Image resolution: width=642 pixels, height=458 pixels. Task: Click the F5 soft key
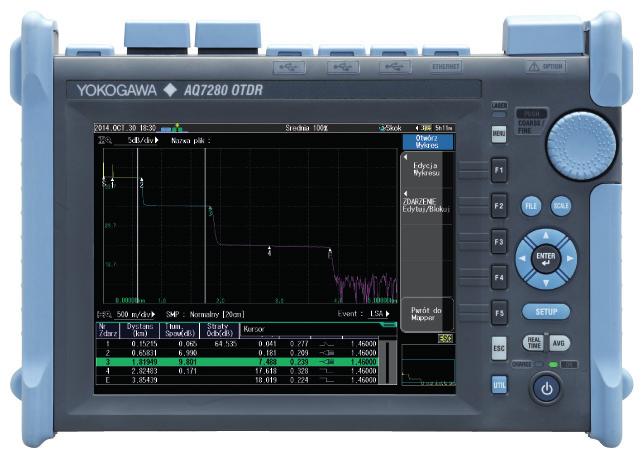pos(499,313)
